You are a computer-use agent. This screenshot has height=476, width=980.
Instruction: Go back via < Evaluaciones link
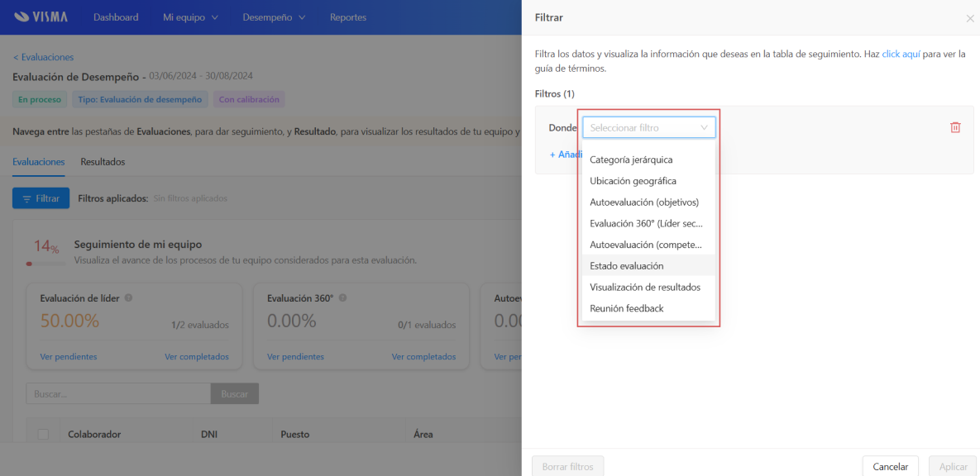(43, 57)
